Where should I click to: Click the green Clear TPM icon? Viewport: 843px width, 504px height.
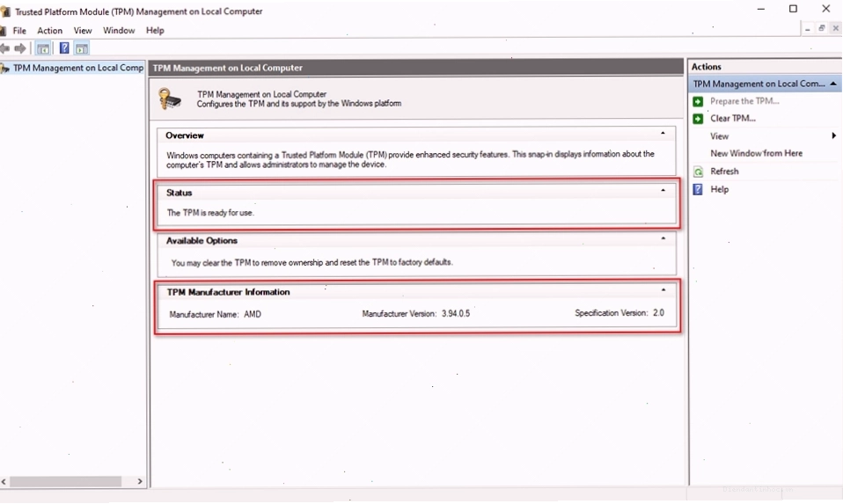[698, 118]
